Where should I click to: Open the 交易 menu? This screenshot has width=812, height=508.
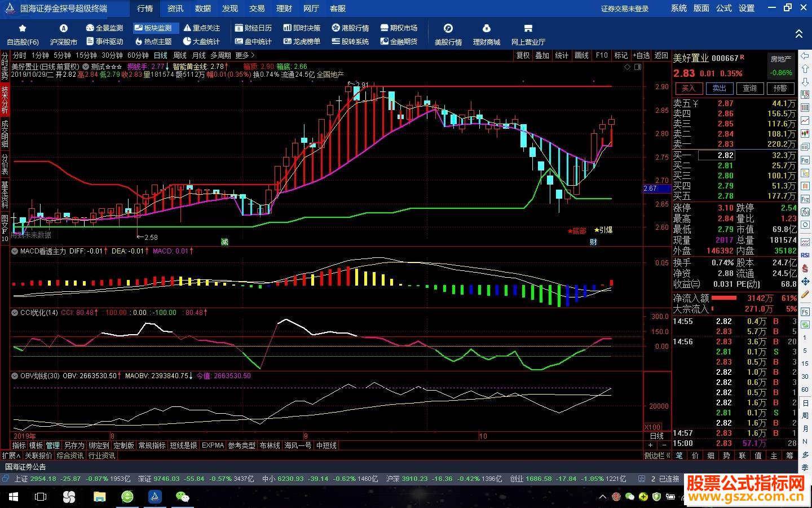257,8
